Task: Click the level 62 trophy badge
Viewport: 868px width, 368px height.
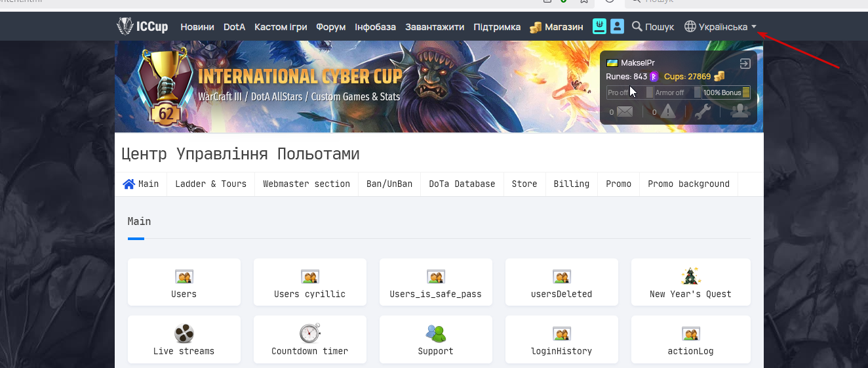Action: click(x=165, y=88)
